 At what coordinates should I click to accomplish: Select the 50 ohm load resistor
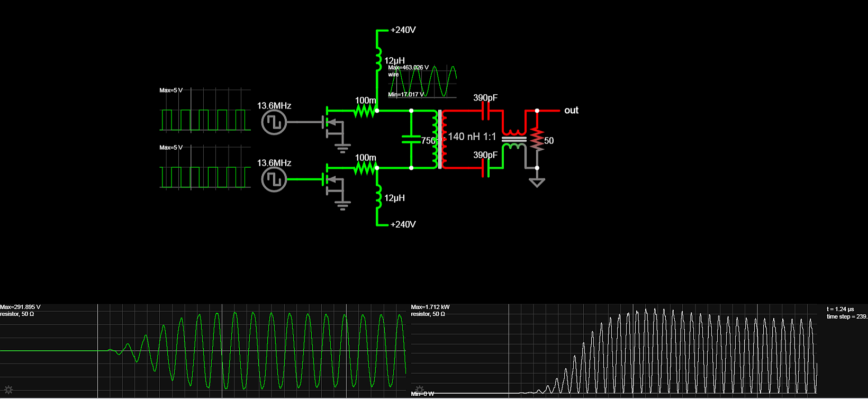pos(537,139)
